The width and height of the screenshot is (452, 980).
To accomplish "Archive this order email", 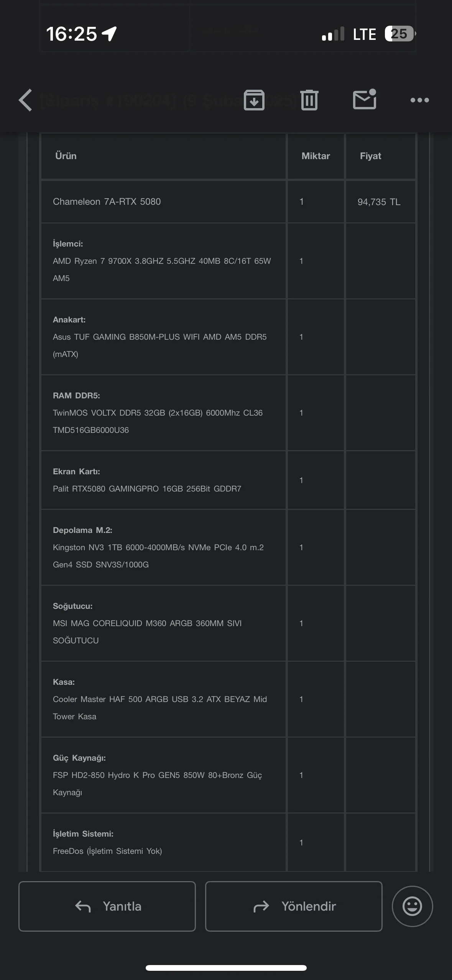I will pos(254,100).
